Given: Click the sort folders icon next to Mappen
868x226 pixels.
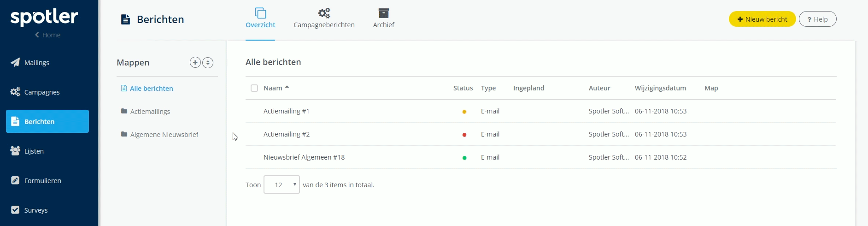Looking at the screenshot, I should (208, 62).
